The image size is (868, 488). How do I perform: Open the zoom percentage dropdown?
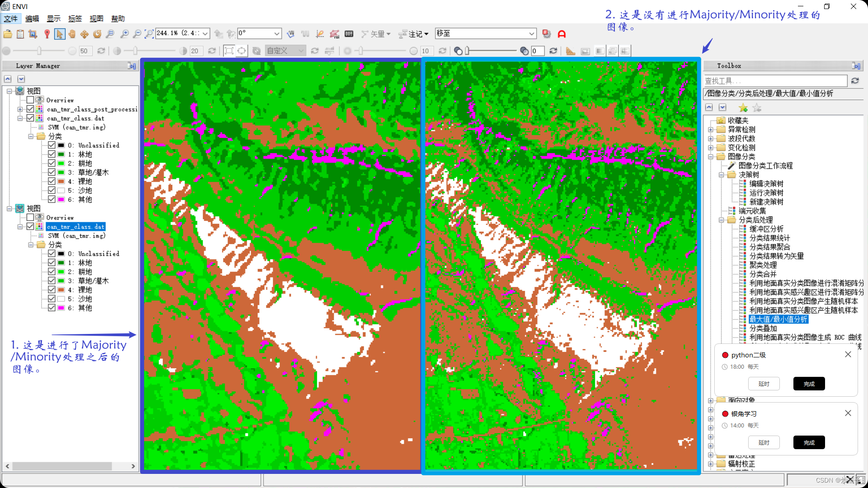pos(205,33)
